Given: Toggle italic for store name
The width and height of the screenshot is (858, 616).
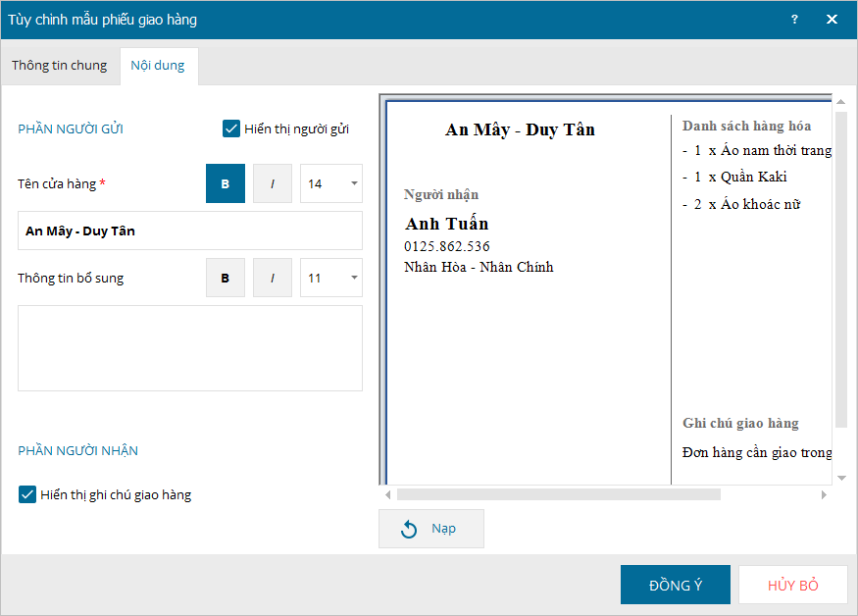Looking at the screenshot, I should (273, 183).
